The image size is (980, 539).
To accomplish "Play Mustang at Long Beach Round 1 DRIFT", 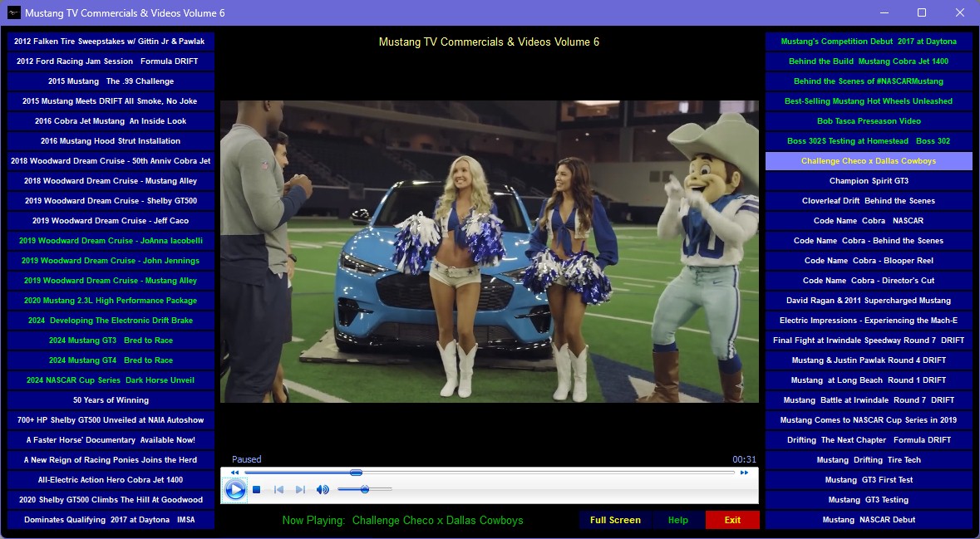I will point(869,380).
